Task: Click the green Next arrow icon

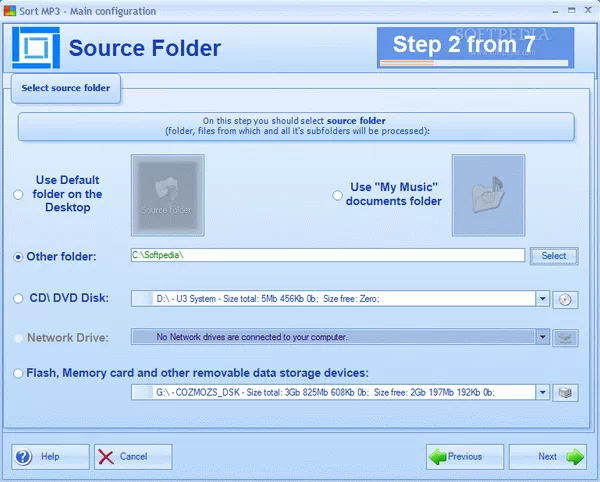Action: (x=575, y=457)
